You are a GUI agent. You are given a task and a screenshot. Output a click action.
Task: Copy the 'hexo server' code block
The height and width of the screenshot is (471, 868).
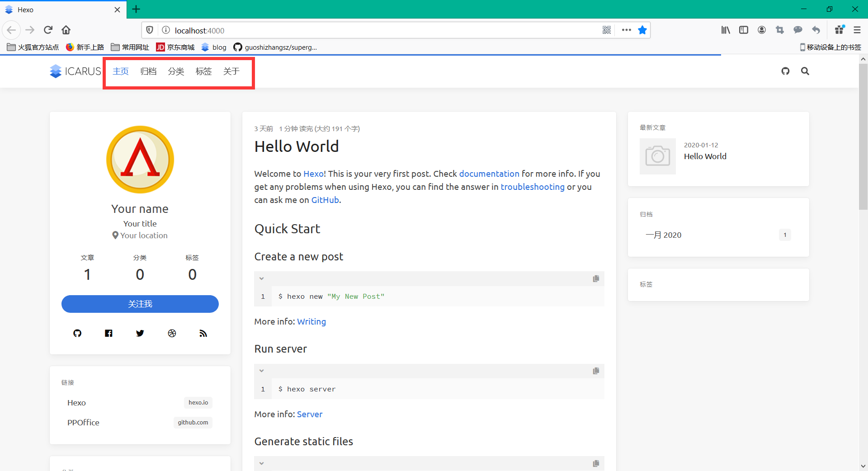point(596,371)
